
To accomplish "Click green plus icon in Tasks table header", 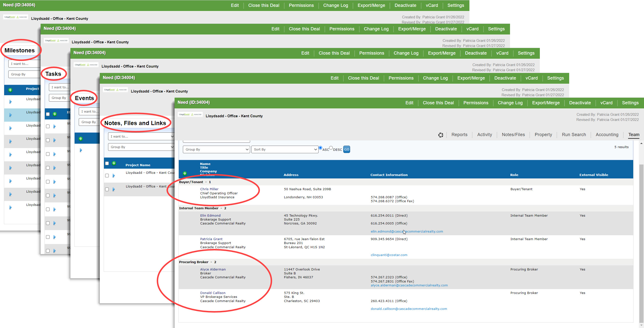I will tap(55, 114).
